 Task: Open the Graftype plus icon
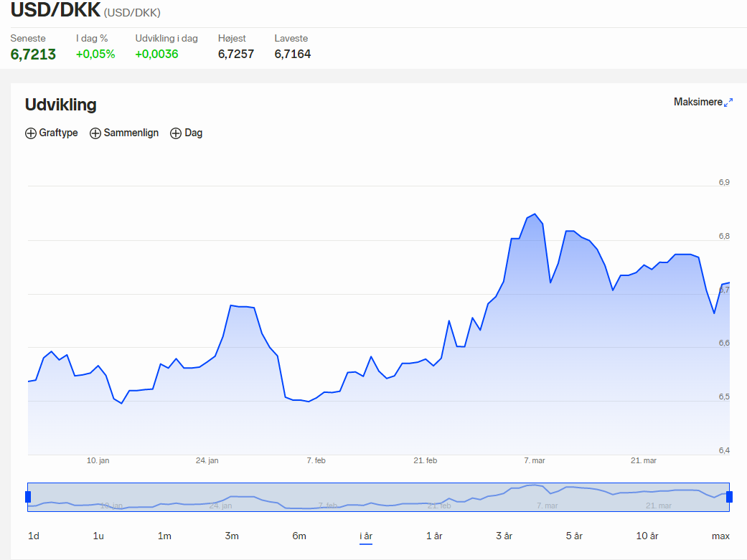(30, 133)
